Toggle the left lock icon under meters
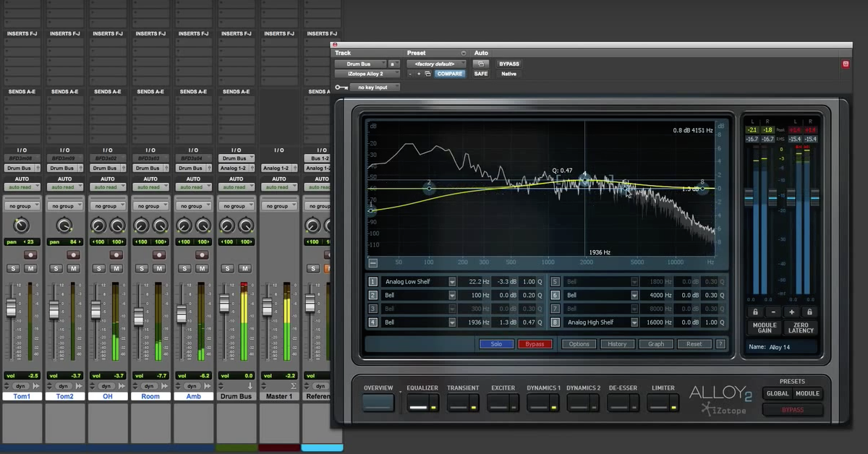 [755, 312]
